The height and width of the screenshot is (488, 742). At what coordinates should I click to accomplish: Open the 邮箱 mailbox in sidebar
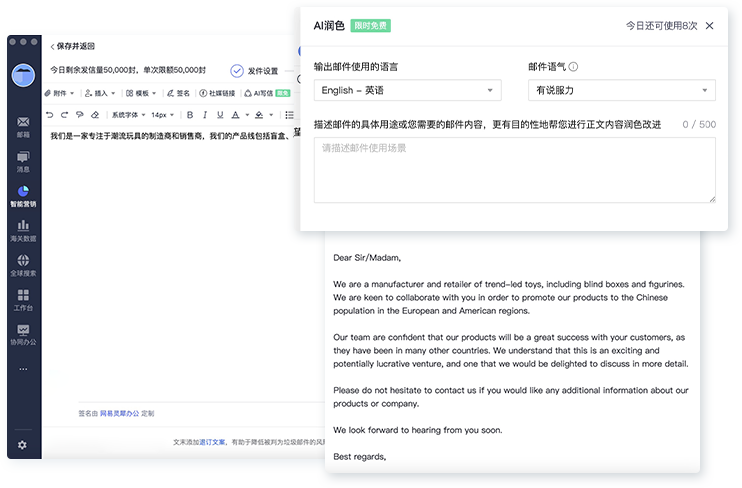[x=23, y=125]
